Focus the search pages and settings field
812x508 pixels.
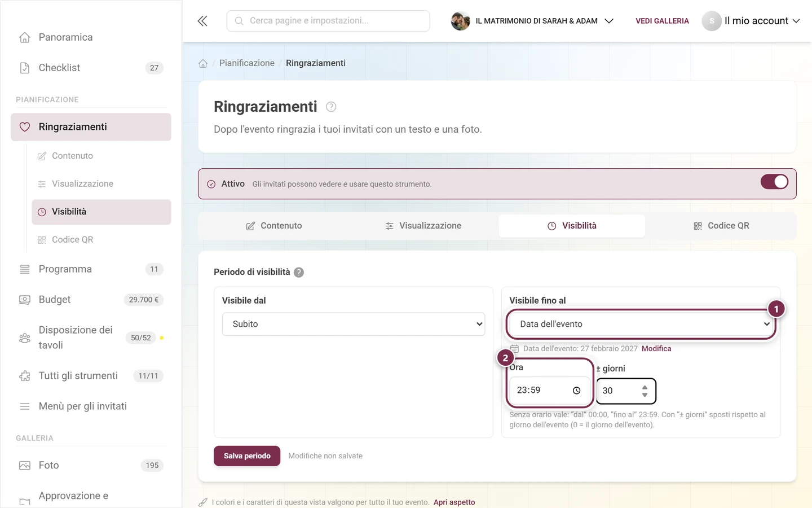tap(328, 21)
